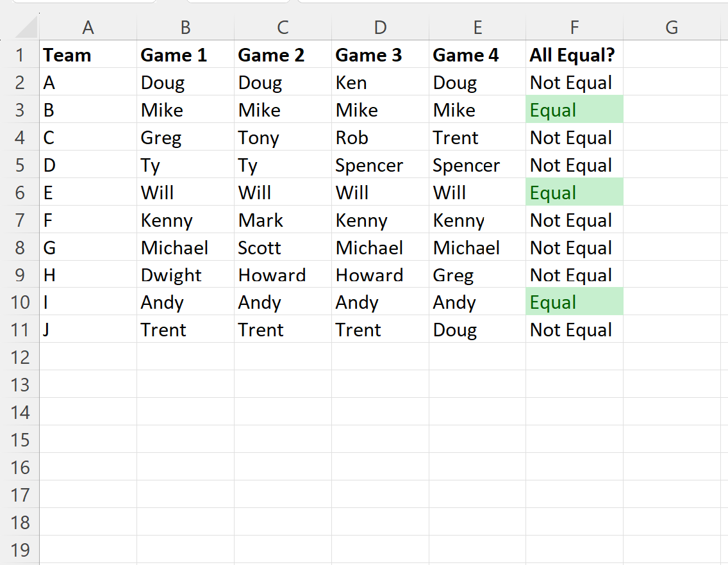Select the 'Scott' cell in Game 2
The image size is (728, 565).
coord(283,247)
